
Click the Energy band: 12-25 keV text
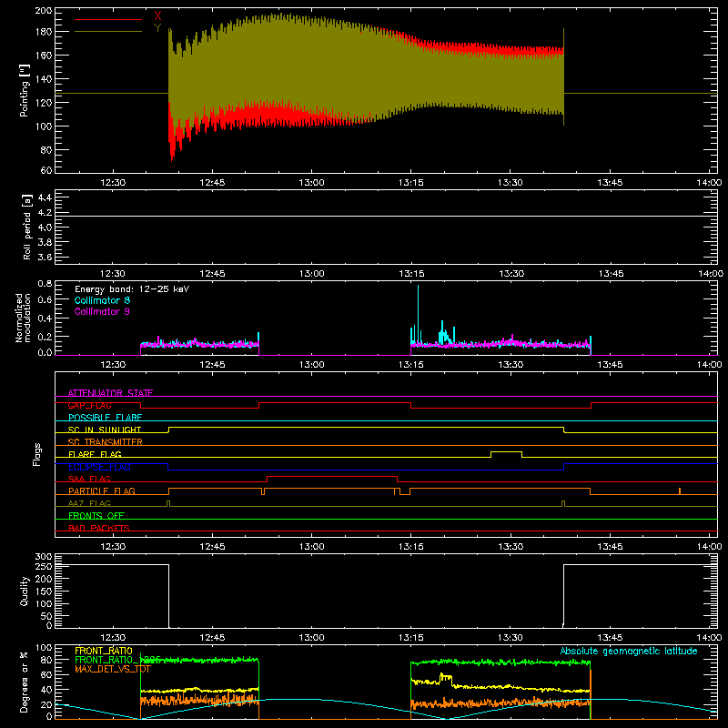[x=132, y=289]
